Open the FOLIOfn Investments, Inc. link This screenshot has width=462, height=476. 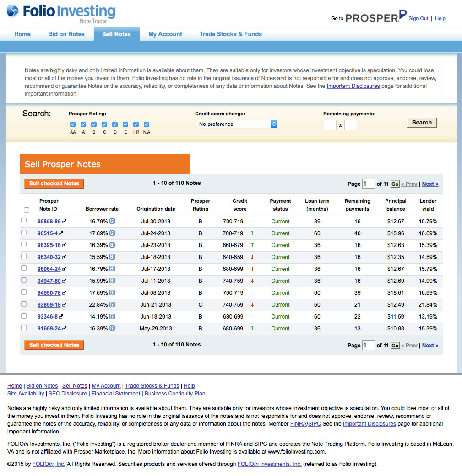pos(269,464)
